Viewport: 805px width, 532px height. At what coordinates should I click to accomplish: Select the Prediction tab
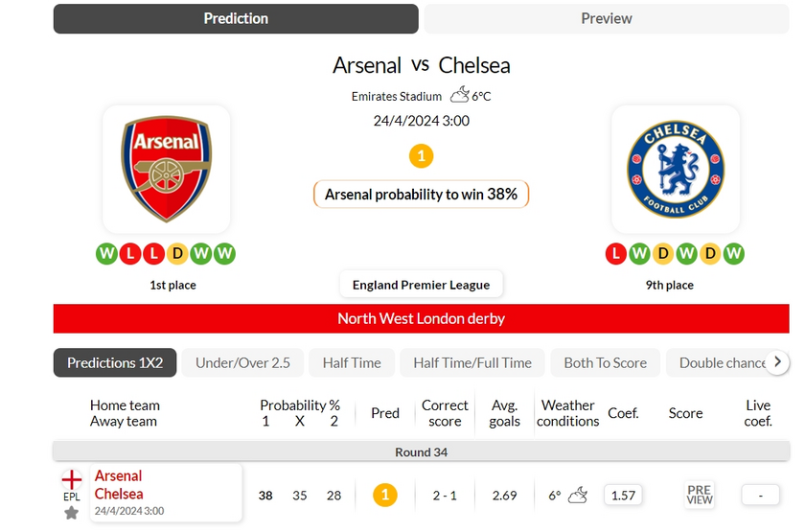236,19
